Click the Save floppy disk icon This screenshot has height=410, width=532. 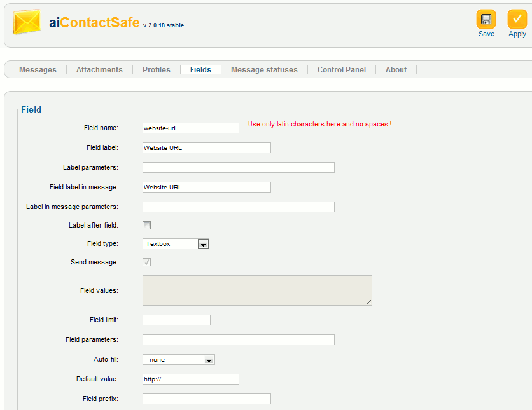[486, 20]
